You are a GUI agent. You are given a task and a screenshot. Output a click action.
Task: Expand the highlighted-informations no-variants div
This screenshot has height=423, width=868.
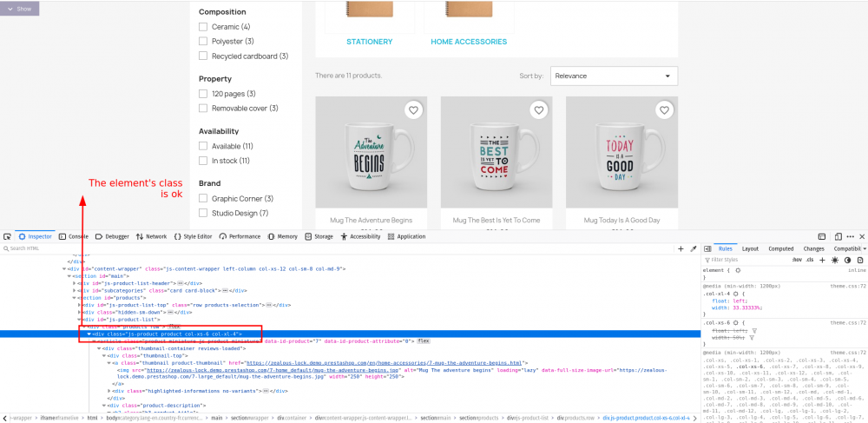[x=109, y=391]
